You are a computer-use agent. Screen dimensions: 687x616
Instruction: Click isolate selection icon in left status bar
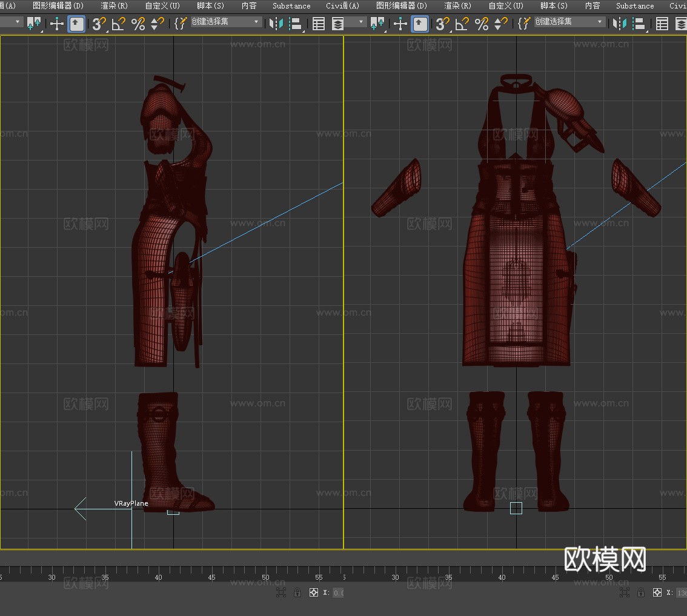click(281, 593)
